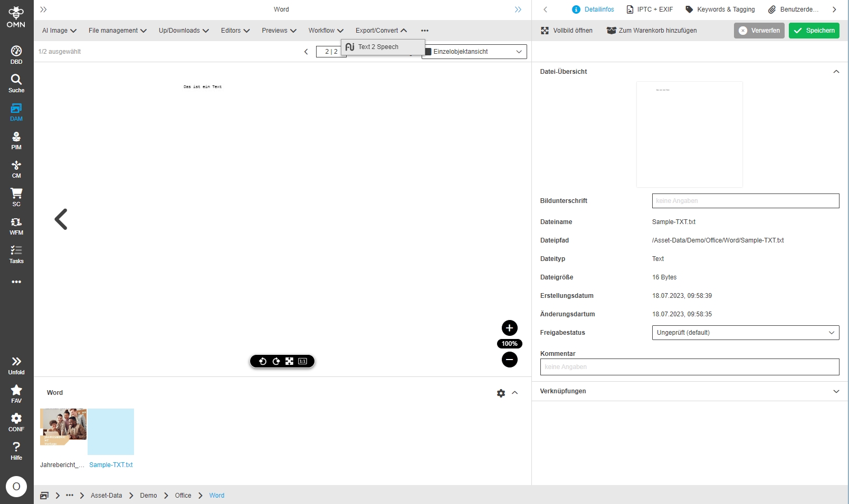Collapse the Export/Convert dropdown

[381, 31]
